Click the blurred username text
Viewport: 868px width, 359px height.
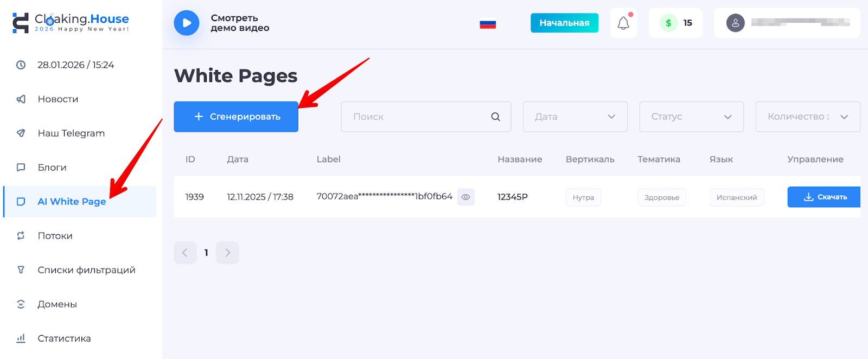click(801, 22)
